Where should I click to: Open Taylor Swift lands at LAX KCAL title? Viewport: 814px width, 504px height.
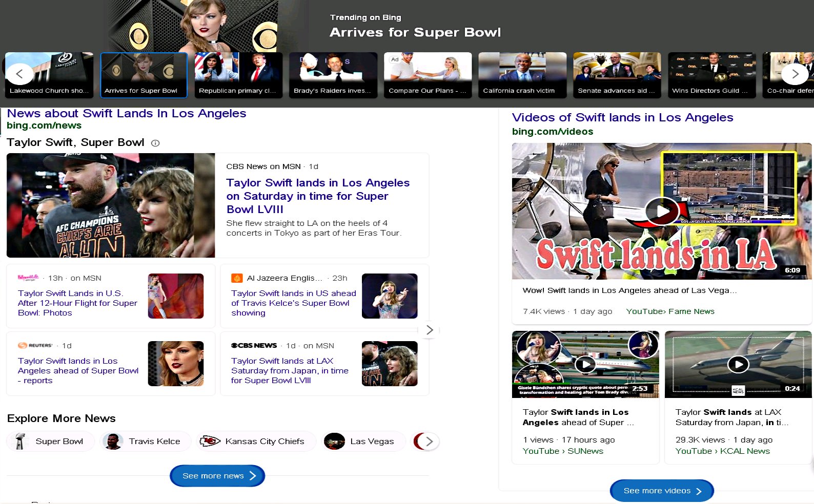pos(731,417)
